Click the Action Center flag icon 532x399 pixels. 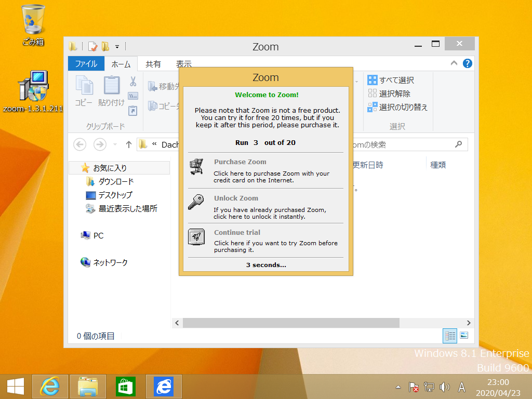pos(413,387)
